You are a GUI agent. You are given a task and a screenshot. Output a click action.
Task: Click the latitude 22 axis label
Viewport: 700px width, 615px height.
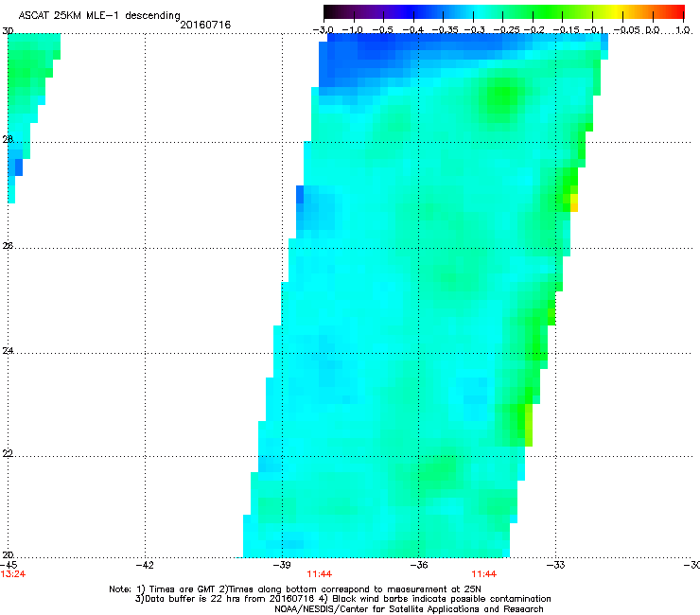tap(8, 453)
